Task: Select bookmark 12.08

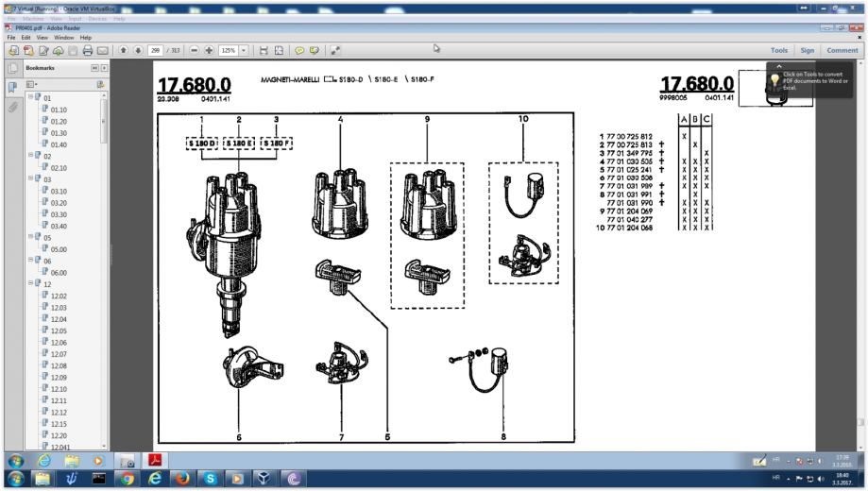Action: [x=59, y=365]
